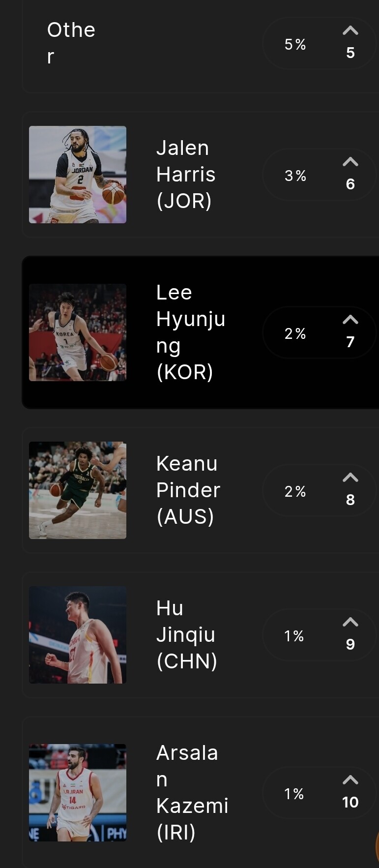Select Arsalan Kazemi (IRI) name
This screenshot has width=379, height=868.
(x=192, y=793)
